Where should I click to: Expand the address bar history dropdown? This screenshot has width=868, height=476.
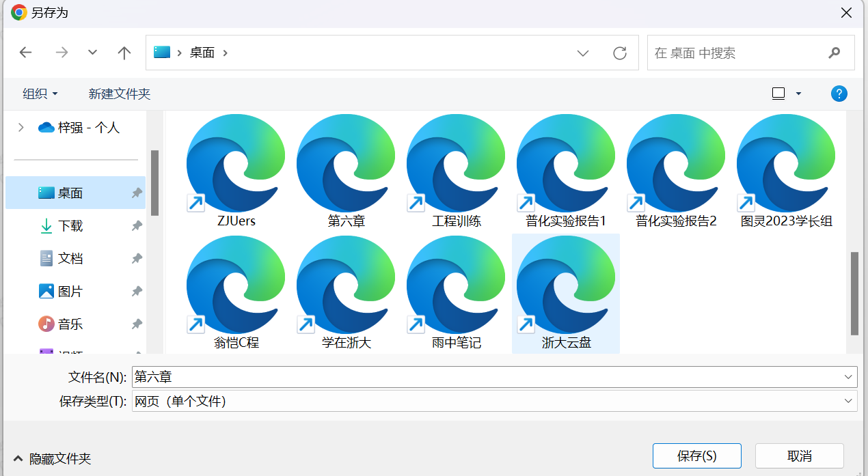583,53
